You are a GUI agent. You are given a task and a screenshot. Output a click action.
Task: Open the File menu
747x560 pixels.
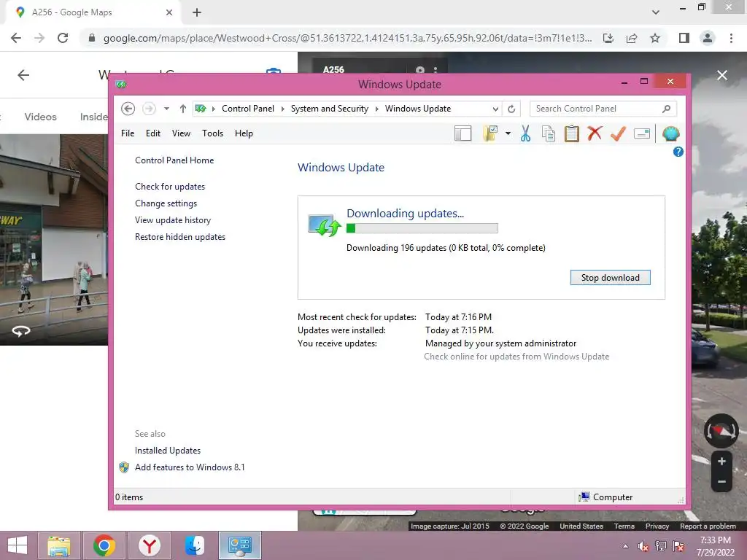[128, 133]
